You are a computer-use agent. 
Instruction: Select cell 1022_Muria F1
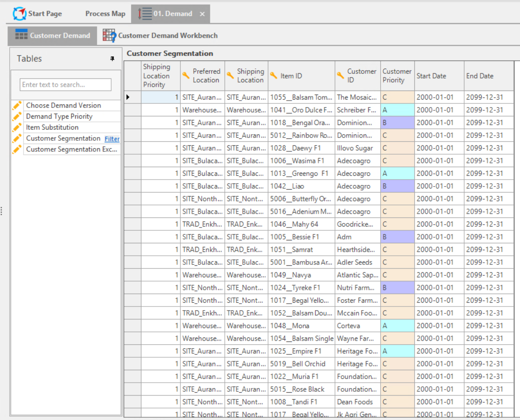click(301, 377)
